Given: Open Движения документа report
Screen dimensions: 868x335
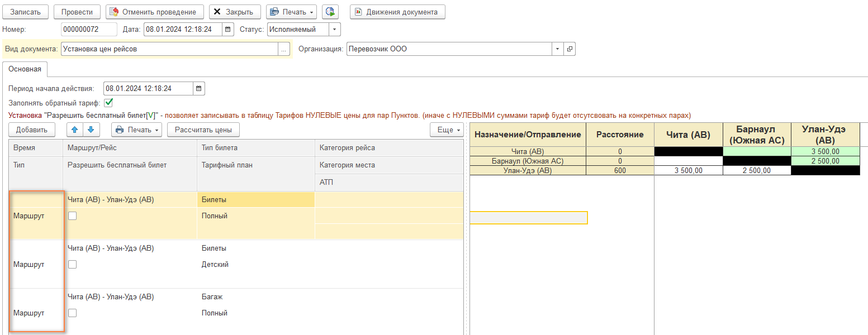Looking at the screenshot, I should click(397, 12).
